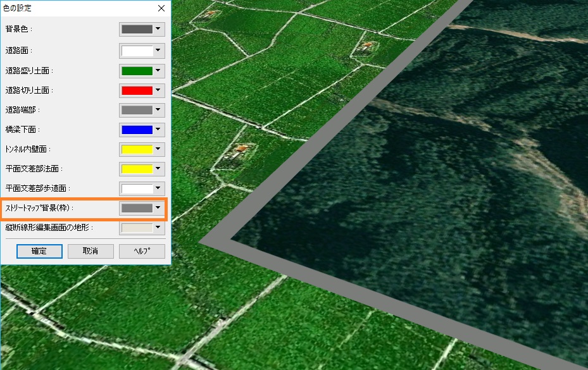Click the 道路面 label text
This screenshot has width=588, height=370.
coord(19,50)
